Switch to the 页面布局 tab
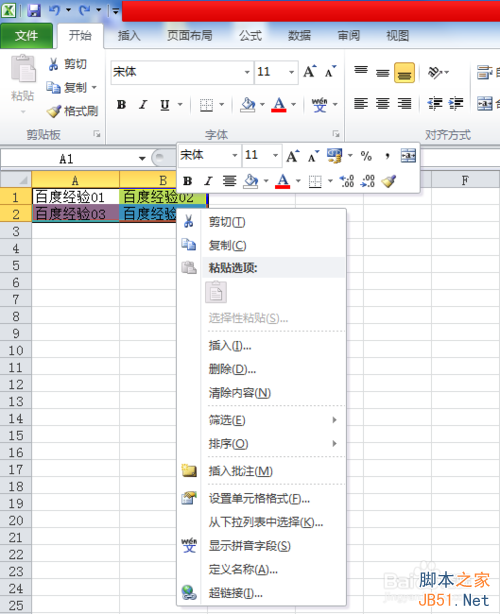500x614 pixels. (190, 36)
